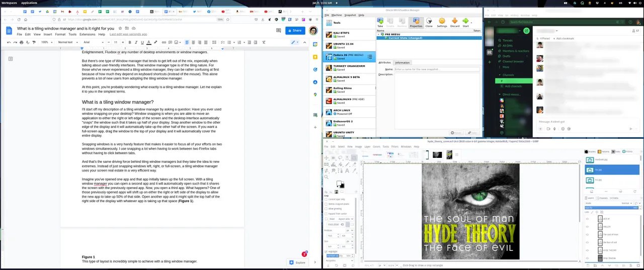The height and width of the screenshot is (270, 644).
Task: Select the ARCH LINUX virtual machine
Action: click(x=349, y=112)
